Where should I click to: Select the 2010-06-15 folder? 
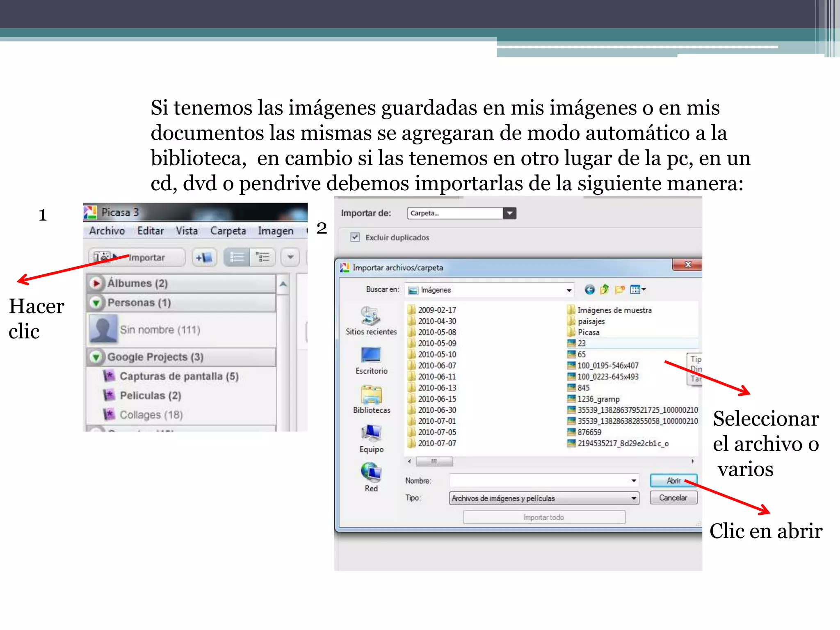pyautogui.click(x=432, y=398)
